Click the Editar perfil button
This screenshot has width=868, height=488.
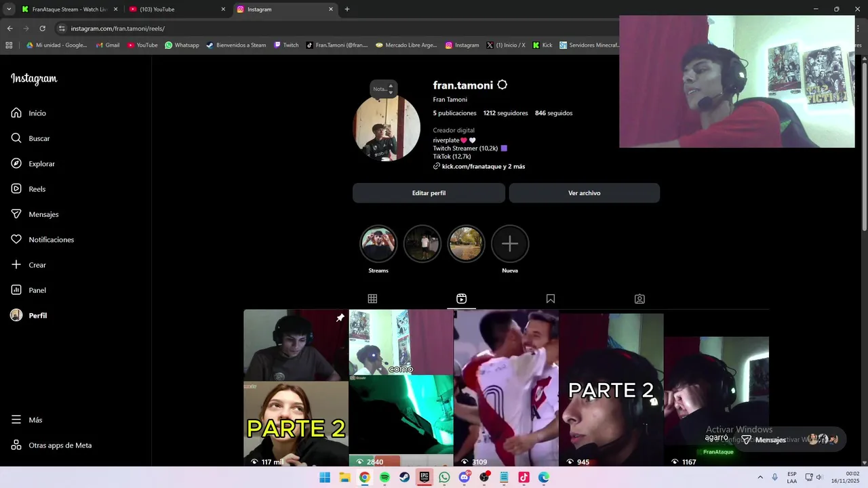[x=429, y=193]
